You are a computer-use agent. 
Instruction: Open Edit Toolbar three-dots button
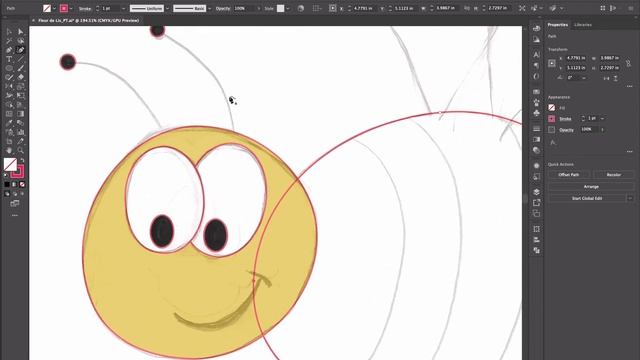click(x=15, y=215)
